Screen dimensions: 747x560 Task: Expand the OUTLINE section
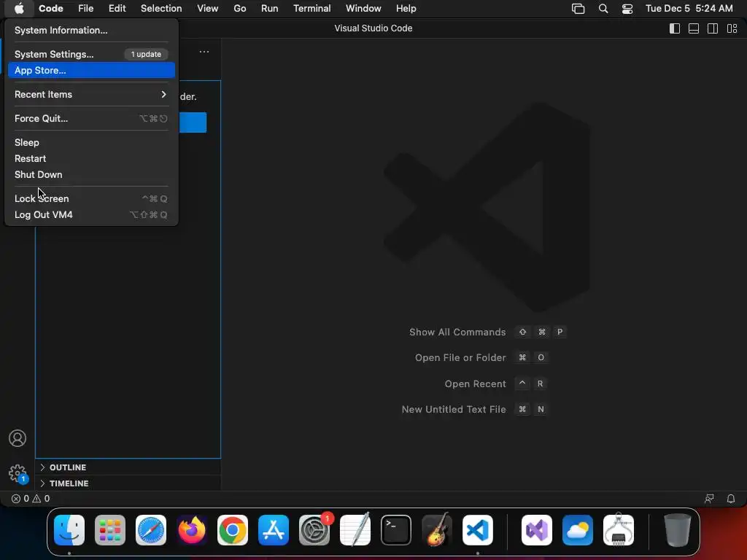click(128, 467)
